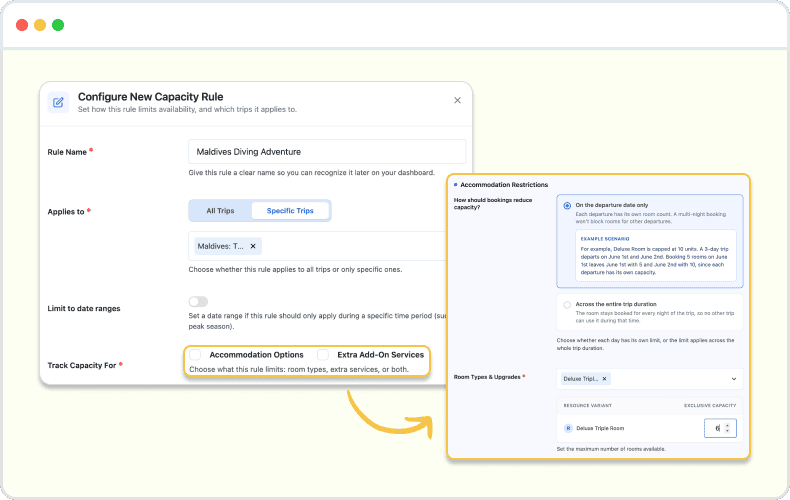Expand the Room Types & Upgrades dropdown
The image size is (790, 500).
(x=734, y=379)
